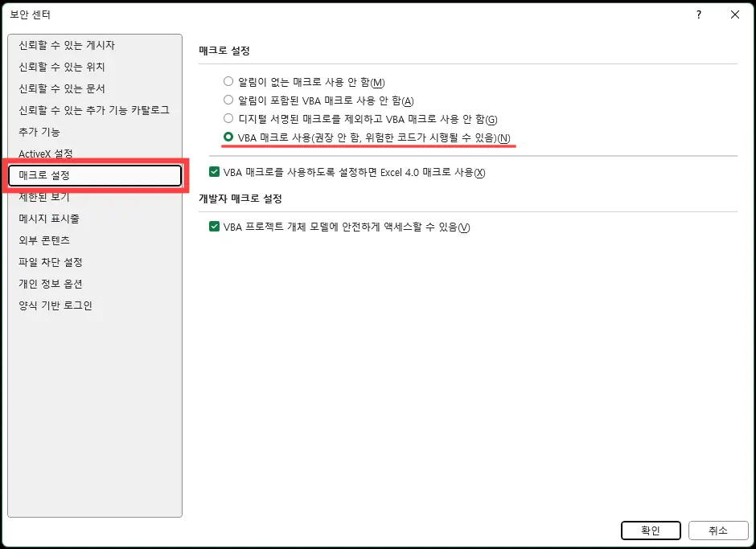Confirm settings with the 확인 button
The width and height of the screenshot is (756, 549).
650,531
